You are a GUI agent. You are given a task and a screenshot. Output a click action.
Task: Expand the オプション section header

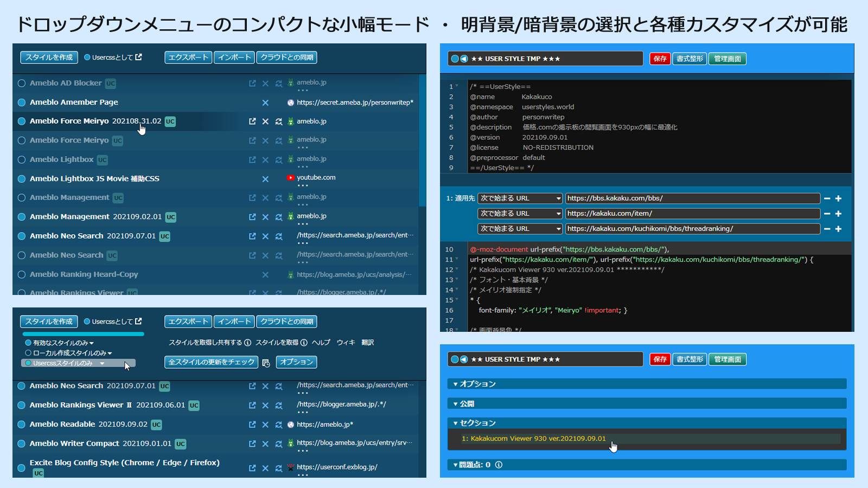point(647,384)
